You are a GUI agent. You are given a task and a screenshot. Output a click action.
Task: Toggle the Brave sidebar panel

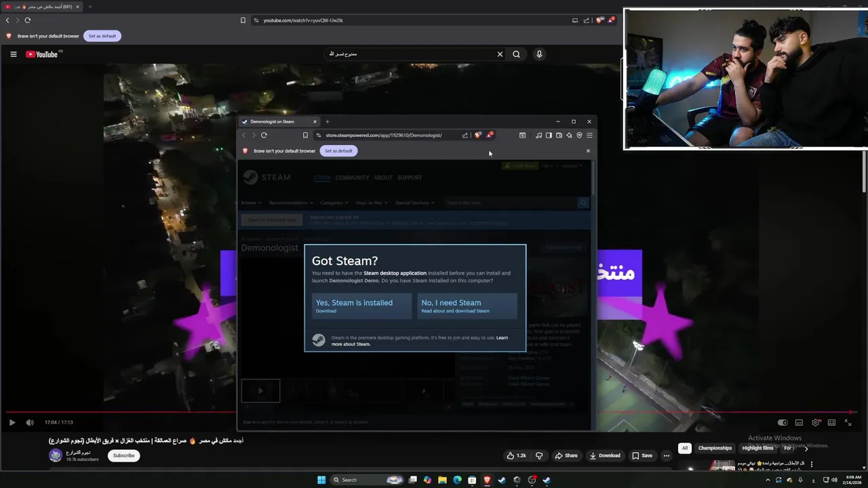(x=549, y=135)
